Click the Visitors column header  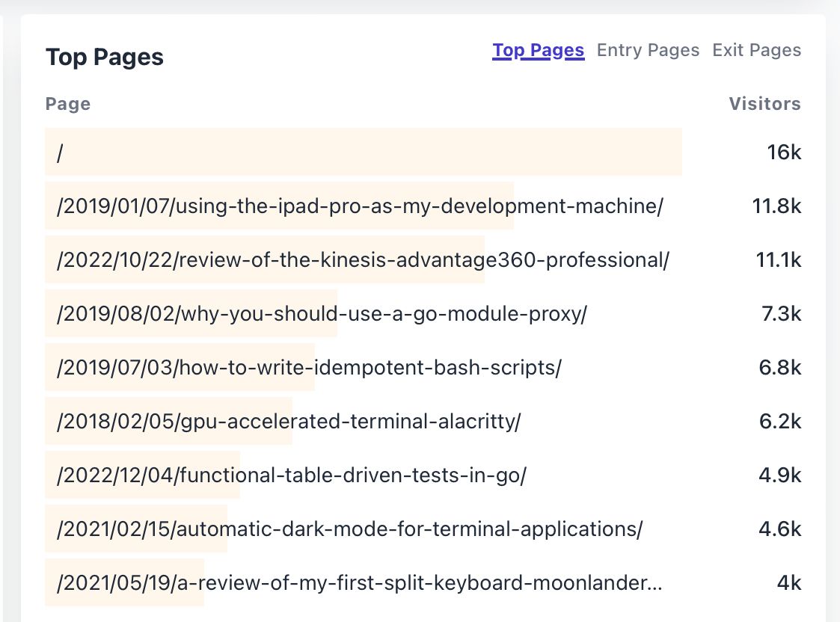764,104
